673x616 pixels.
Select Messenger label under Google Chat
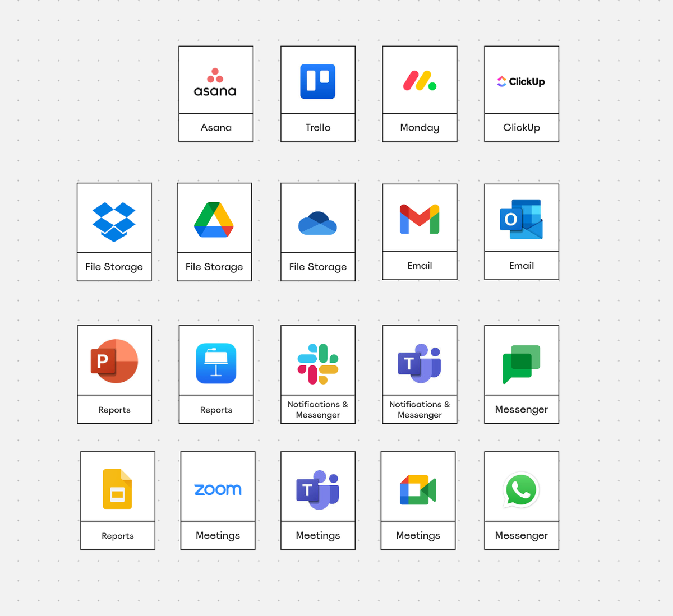coord(522,410)
